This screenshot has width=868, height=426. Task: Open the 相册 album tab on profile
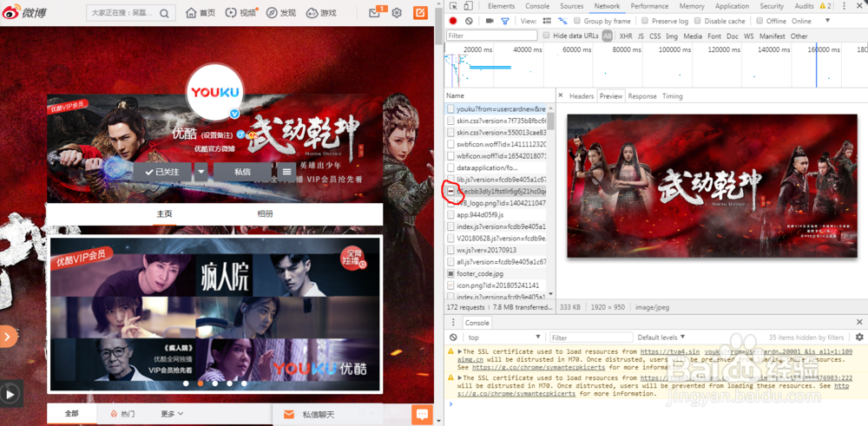265,214
